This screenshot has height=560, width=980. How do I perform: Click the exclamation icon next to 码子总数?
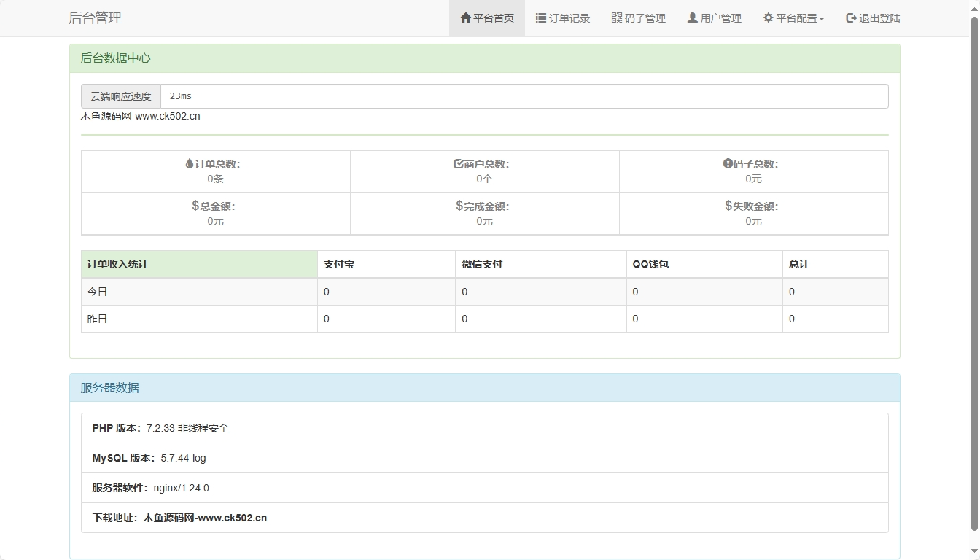point(728,164)
